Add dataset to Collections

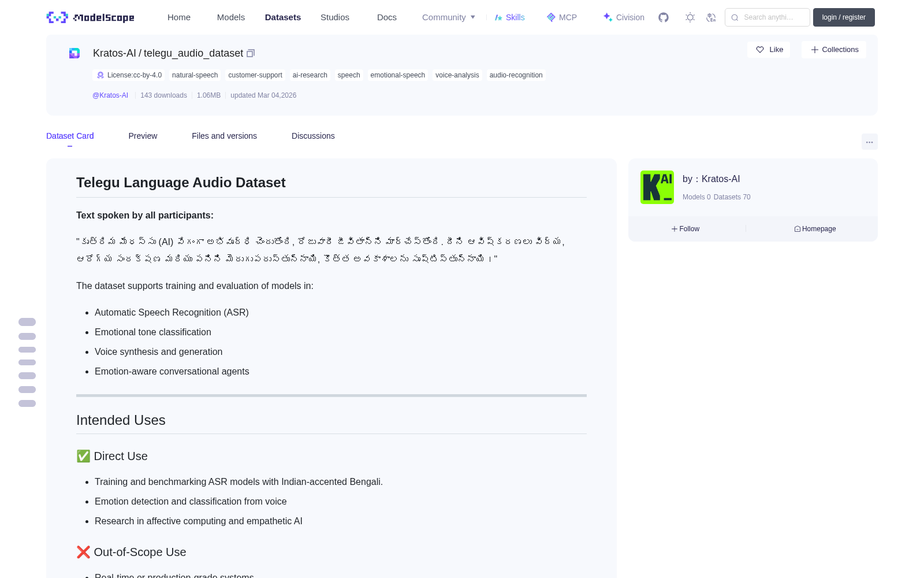pyautogui.click(x=834, y=50)
